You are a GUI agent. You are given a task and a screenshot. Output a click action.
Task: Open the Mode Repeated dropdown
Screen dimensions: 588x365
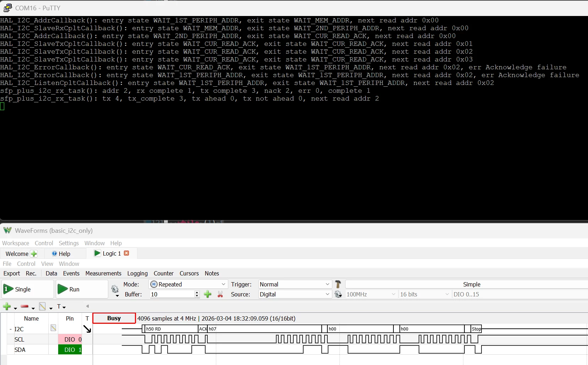click(188, 284)
